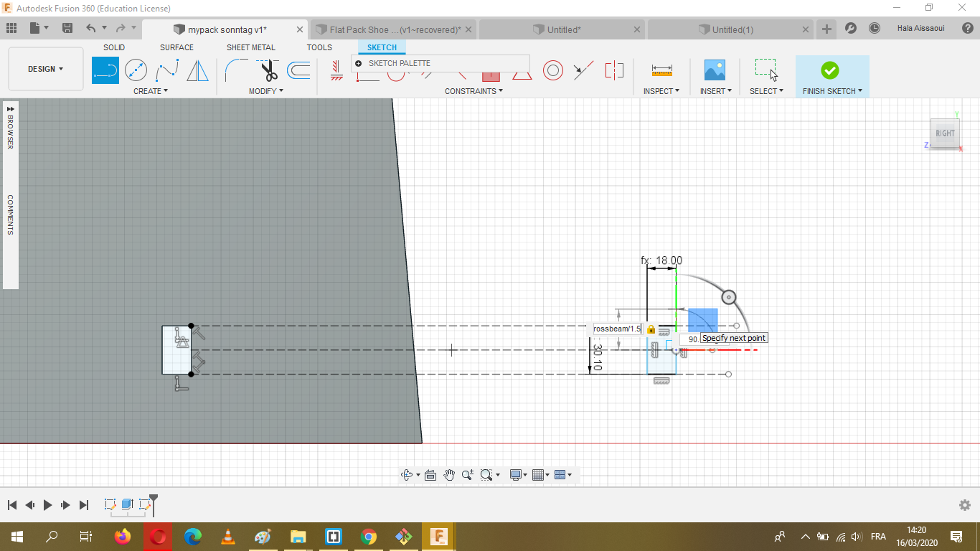This screenshot has width=980, height=551.
Task: Open the Constraints dropdown menu
Action: tap(473, 91)
